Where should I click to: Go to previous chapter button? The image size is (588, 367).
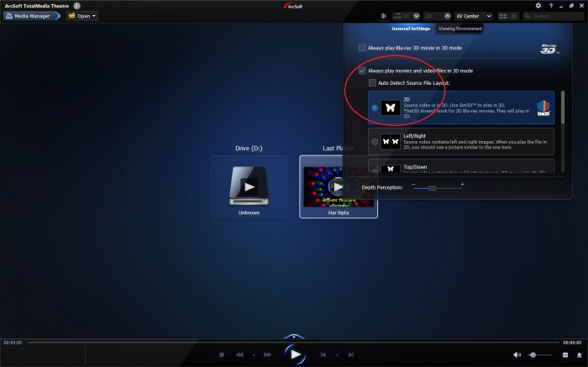[x=323, y=354]
